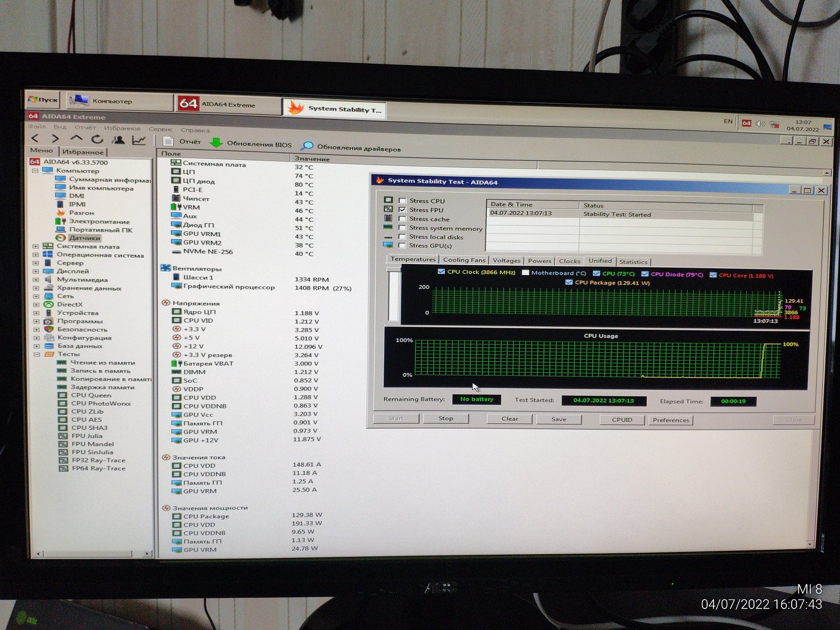Click the user silhouette icon in the toolbar
The height and width of the screenshot is (630, 840).
(119, 140)
